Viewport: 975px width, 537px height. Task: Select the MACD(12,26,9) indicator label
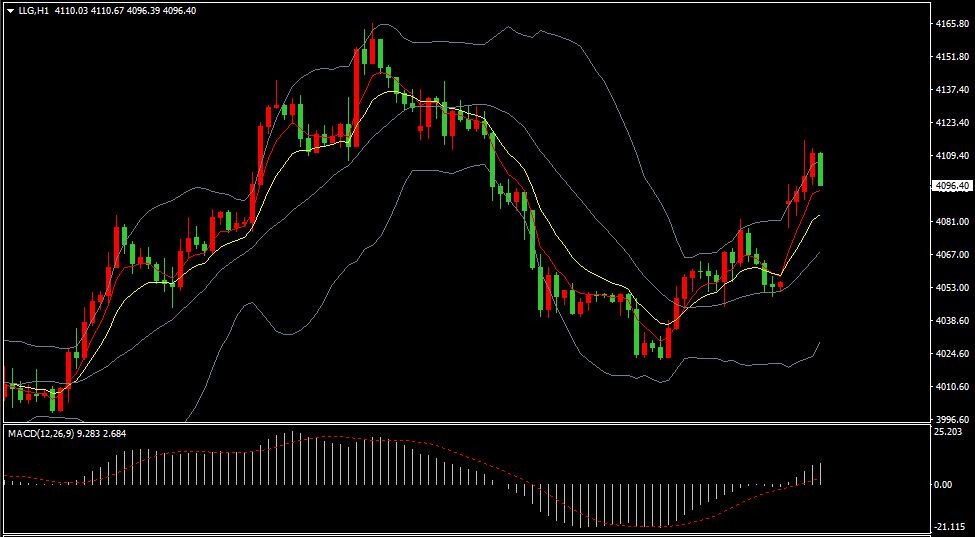click(40, 433)
